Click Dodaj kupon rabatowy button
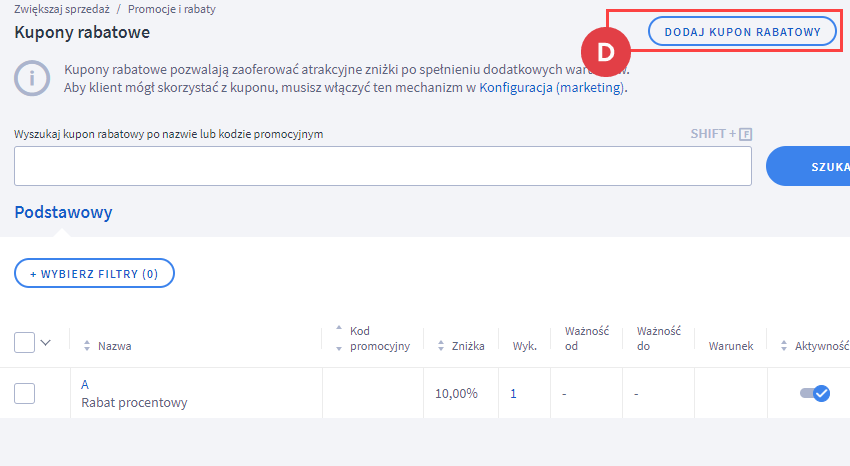The width and height of the screenshot is (850, 466). (742, 31)
